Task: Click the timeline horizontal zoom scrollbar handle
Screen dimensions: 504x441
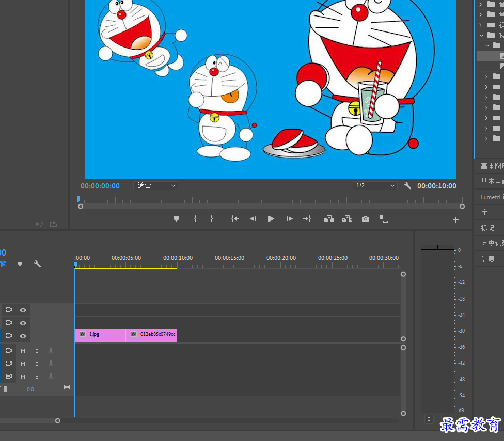Action: (58, 420)
